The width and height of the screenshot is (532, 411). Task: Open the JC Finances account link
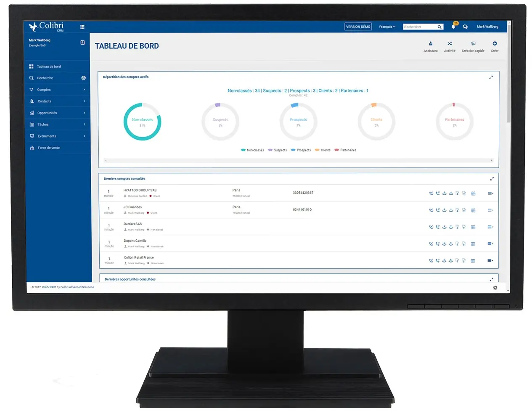[x=132, y=207]
